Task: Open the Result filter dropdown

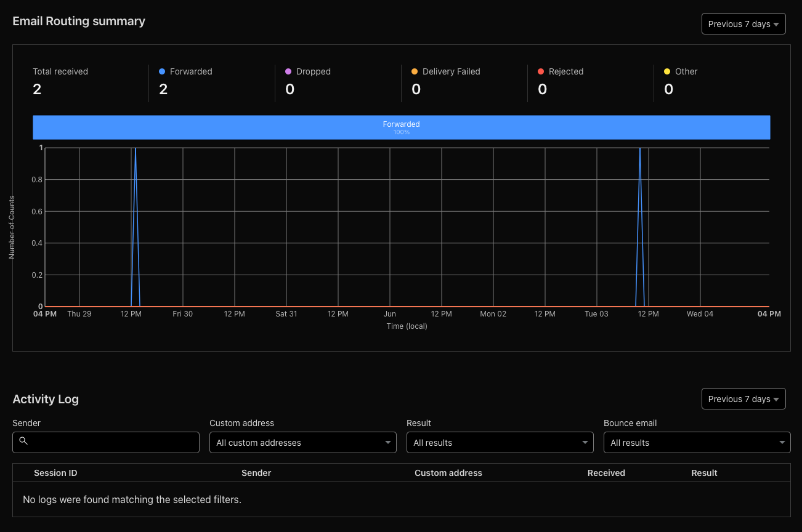Action: (x=500, y=442)
